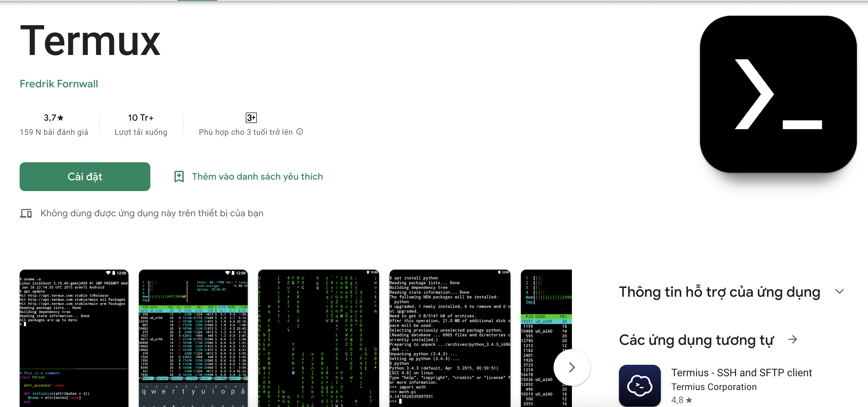The image size is (868, 407).
Task: Click the star rating 3,7
Action: point(54,118)
